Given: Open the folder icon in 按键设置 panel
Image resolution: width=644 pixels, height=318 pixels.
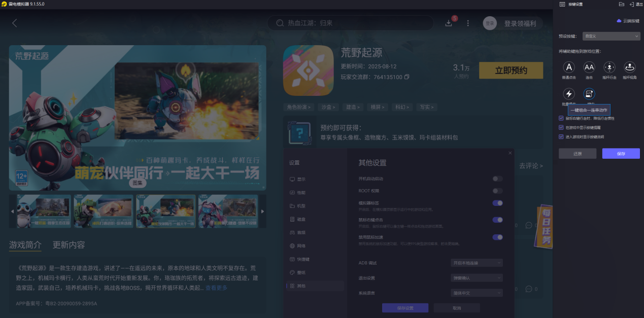Looking at the screenshot, I should pyautogui.click(x=622, y=4).
